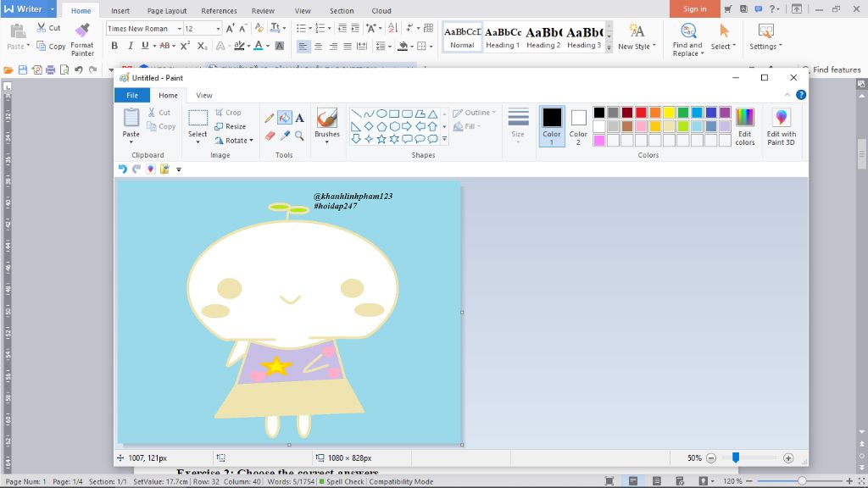Pick the red color swatch in Paint
The image size is (868, 488).
coord(641,113)
